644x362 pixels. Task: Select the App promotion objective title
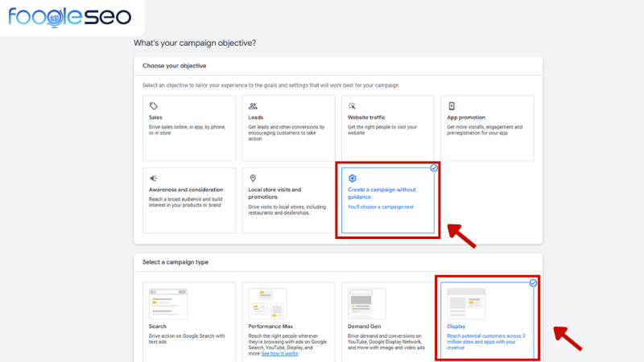pyautogui.click(x=465, y=117)
